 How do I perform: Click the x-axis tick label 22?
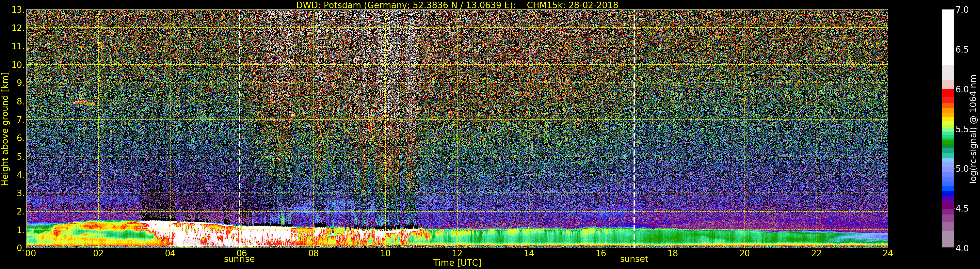click(x=816, y=253)
